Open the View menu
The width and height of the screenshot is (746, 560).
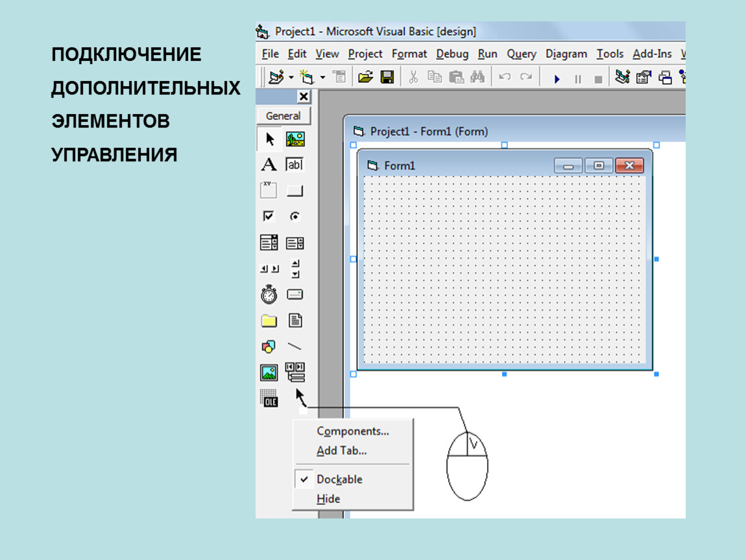point(328,54)
